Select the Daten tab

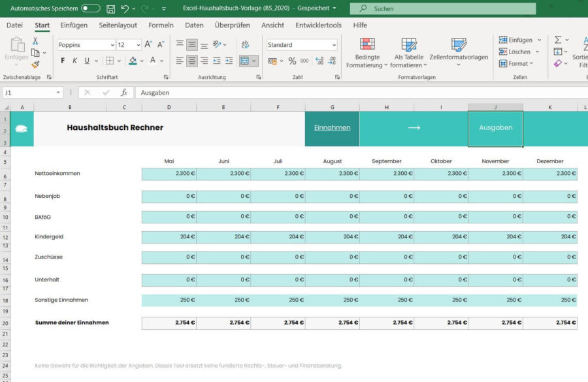click(194, 25)
